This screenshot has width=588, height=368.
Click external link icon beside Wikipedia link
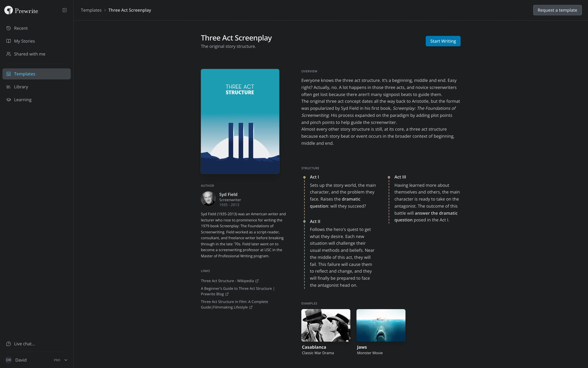[257, 281]
